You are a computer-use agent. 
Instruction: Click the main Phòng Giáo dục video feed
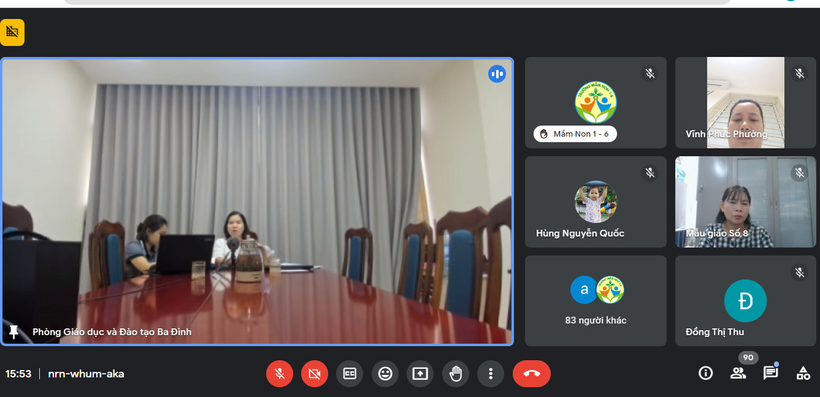[x=257, y=201]
